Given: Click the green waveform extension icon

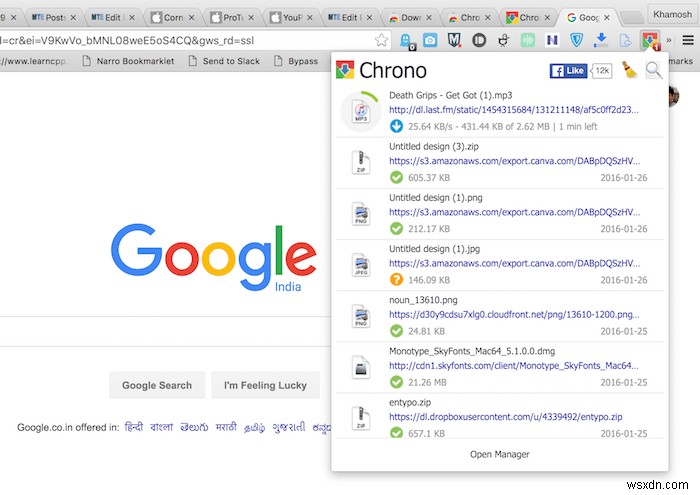Looking at the screenshot, I should [x=528, y=41].
